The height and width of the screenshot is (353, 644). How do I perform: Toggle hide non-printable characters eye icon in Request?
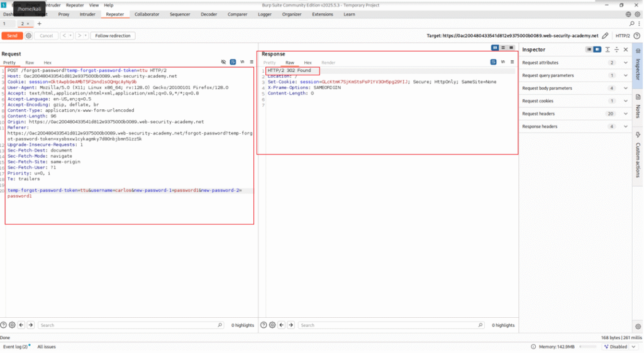[x=223, y=62]
